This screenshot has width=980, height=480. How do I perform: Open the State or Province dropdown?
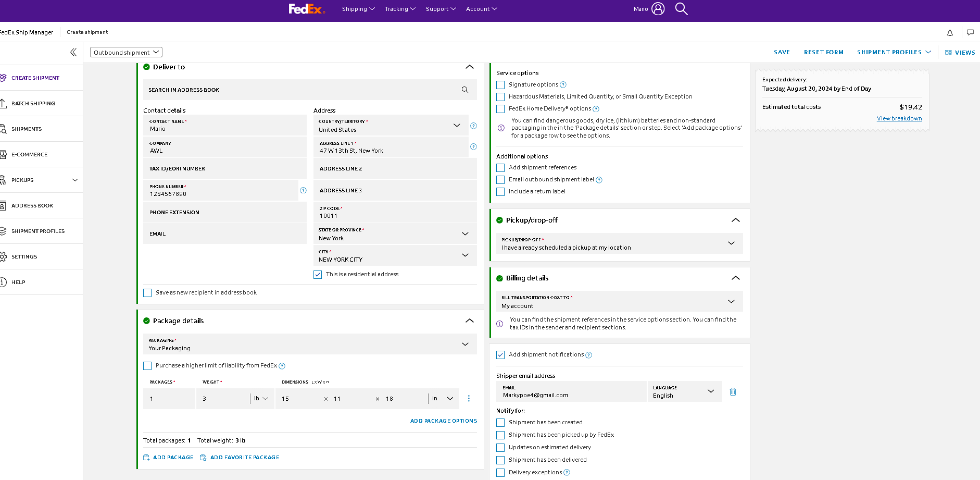pos(395,233)
